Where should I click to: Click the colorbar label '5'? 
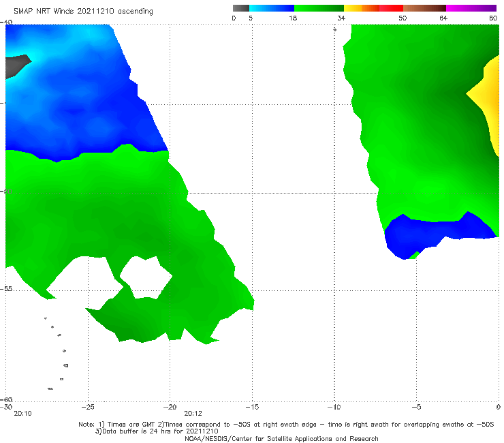tap(251, 18)
